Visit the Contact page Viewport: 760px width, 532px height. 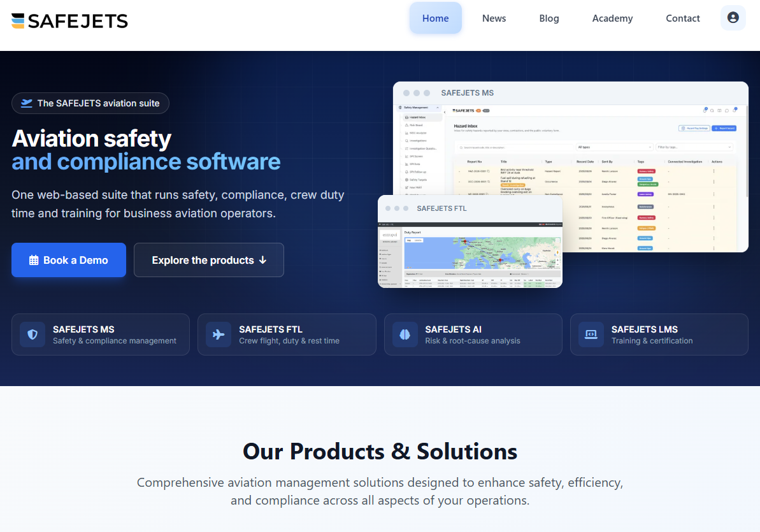click(x=682, y=18)
